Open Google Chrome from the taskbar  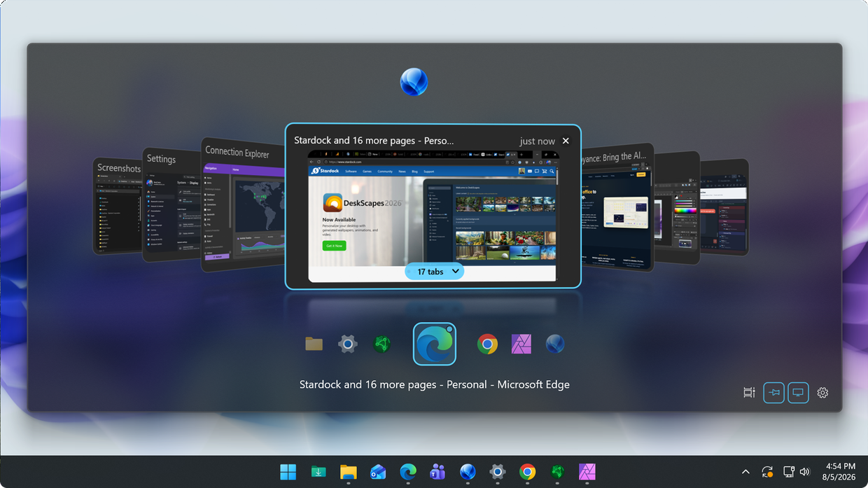[x=528, y=472]
